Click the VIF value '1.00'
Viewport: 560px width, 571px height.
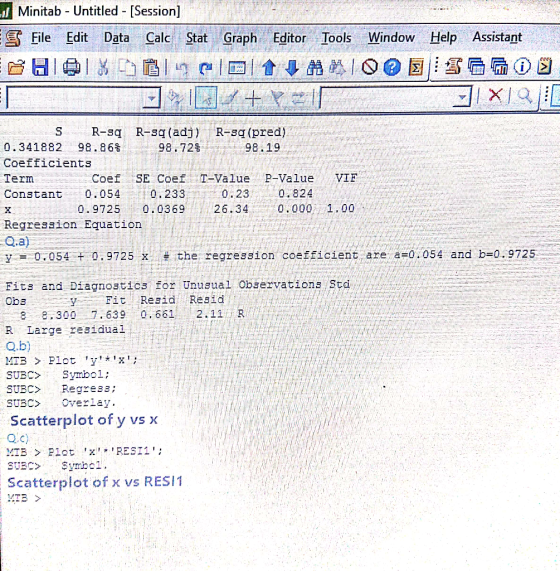(340, 208)
